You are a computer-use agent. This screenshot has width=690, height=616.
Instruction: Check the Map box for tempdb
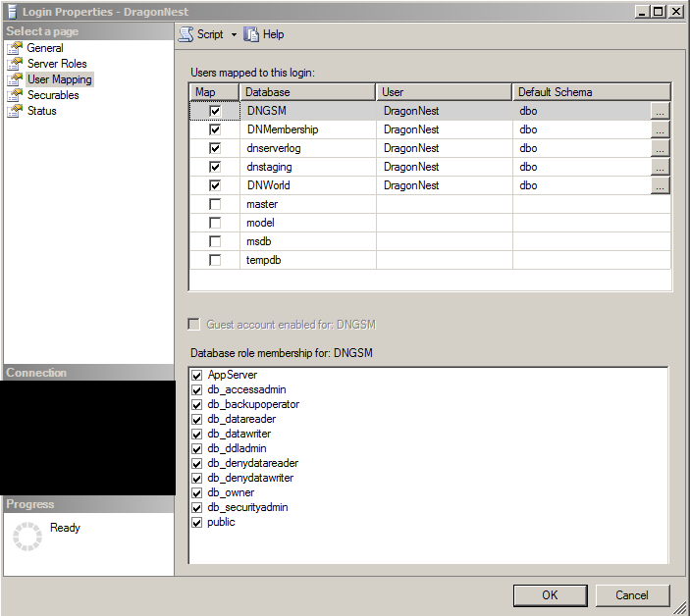[x=215, y=260]
